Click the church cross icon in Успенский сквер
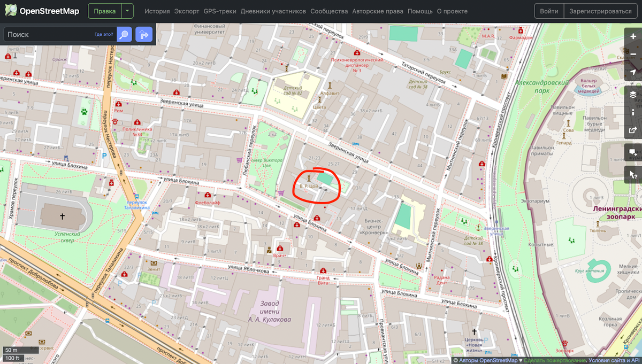The height and width of the screenshot is (364, 642). coord(62,216)
